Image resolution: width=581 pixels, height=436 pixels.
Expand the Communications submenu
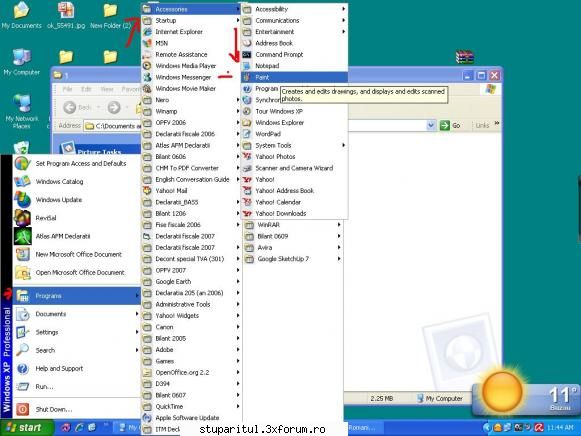pyautogui.click(x=294, y=20)
